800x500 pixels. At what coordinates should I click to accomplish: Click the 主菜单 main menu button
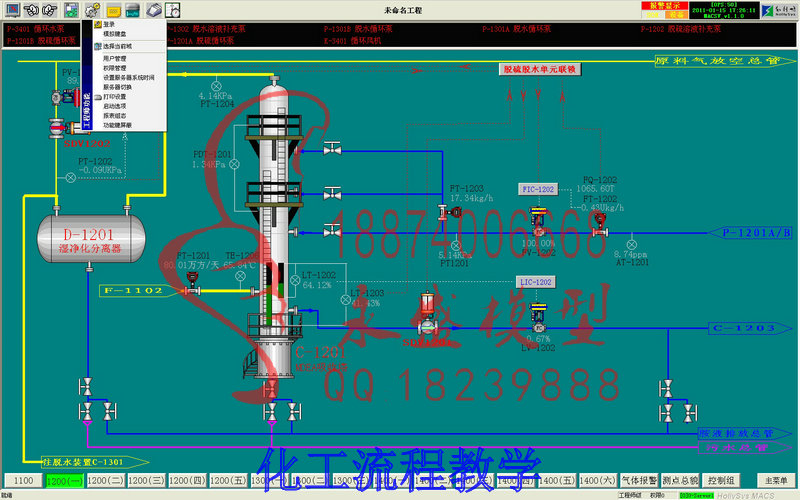pos(776,481)
